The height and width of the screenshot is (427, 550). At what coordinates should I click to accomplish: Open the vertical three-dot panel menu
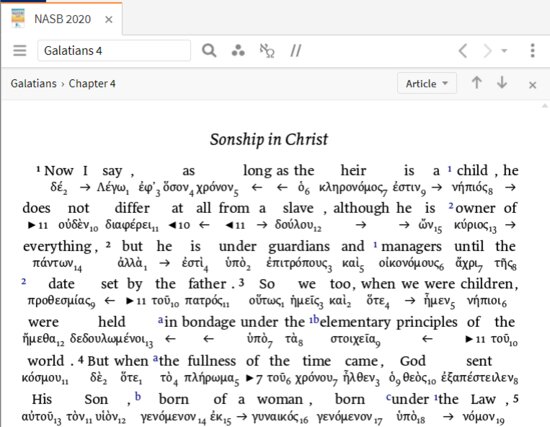point(532,51)
